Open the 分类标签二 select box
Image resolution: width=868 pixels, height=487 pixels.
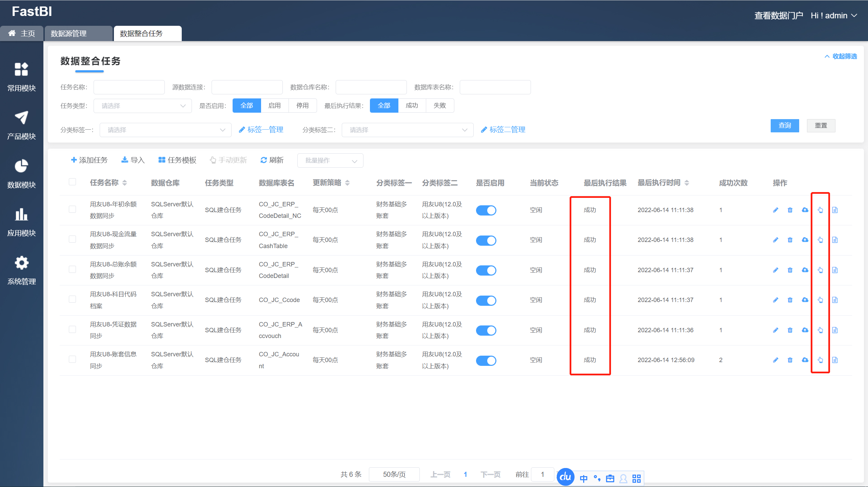pyautogui.click(x=407, y=130)
